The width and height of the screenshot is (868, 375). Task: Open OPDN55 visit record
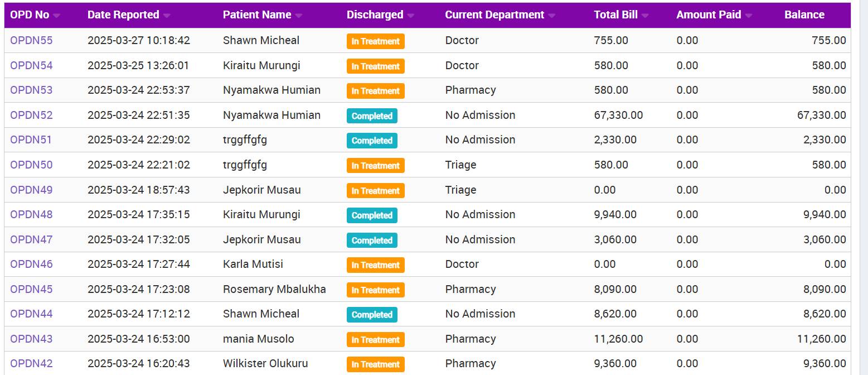tap(31, 40)
